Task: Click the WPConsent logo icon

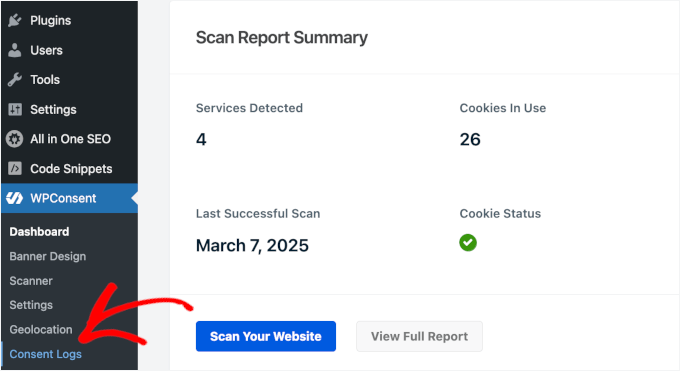Action: (14, 198)
